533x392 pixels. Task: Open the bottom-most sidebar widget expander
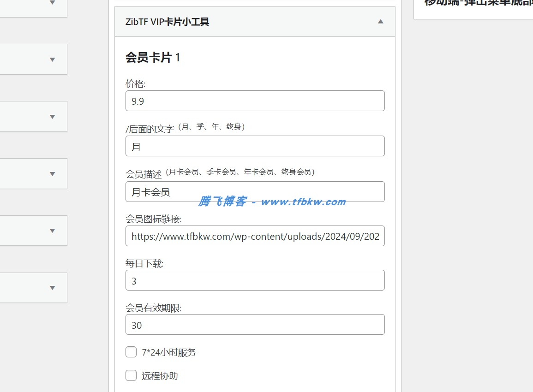[x=52, y=288]
